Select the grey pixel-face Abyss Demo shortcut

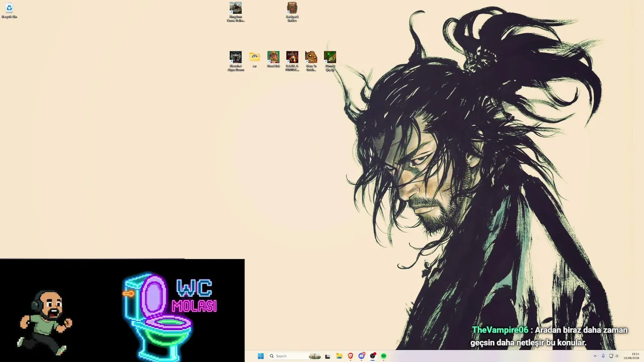(235, 61)
